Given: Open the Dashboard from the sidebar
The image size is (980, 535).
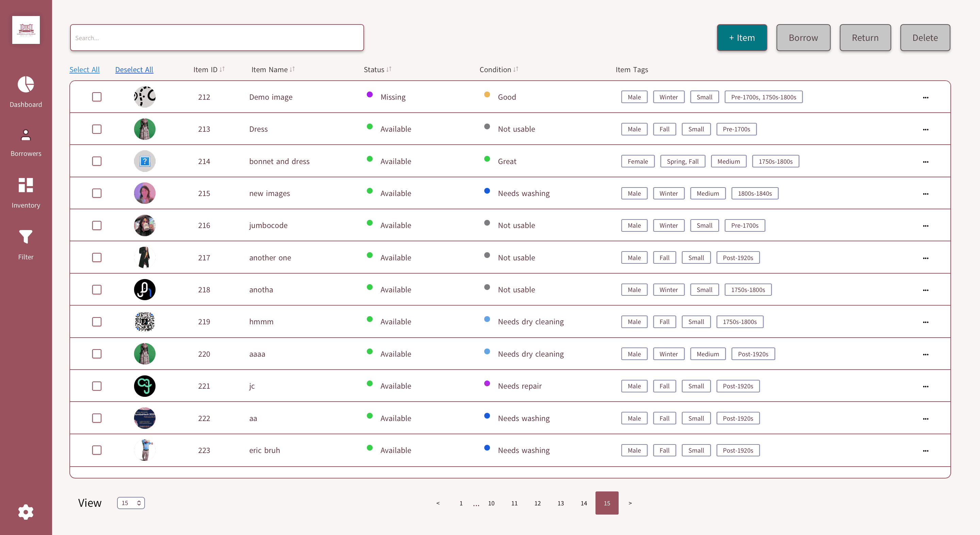Looking at the screenshot, I should coord(26,91).
